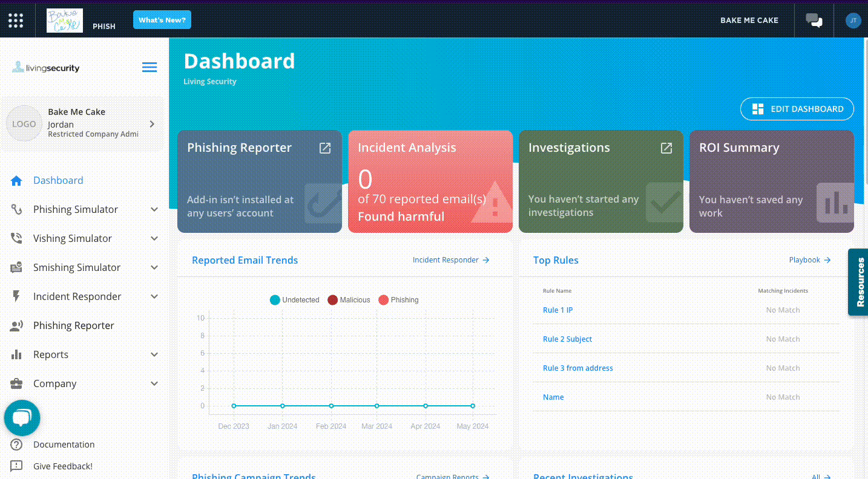
Task: Expand the Phishing Simulator chevron
Action: click(x=154, y=209)
